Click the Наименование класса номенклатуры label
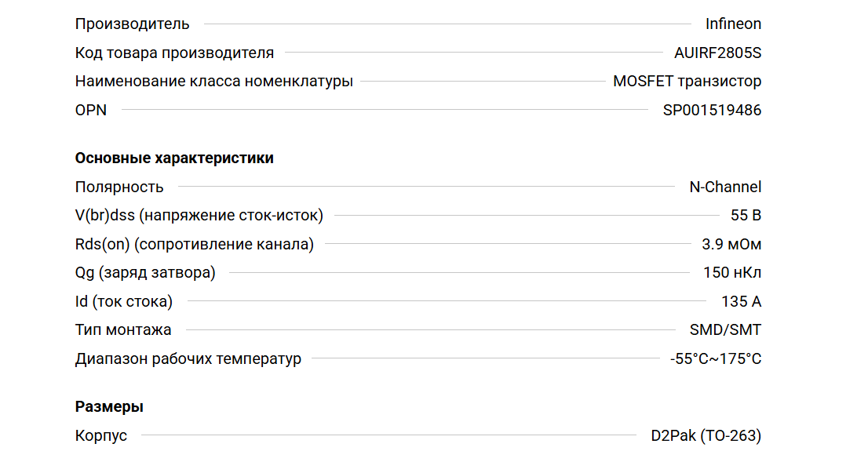 213,81
